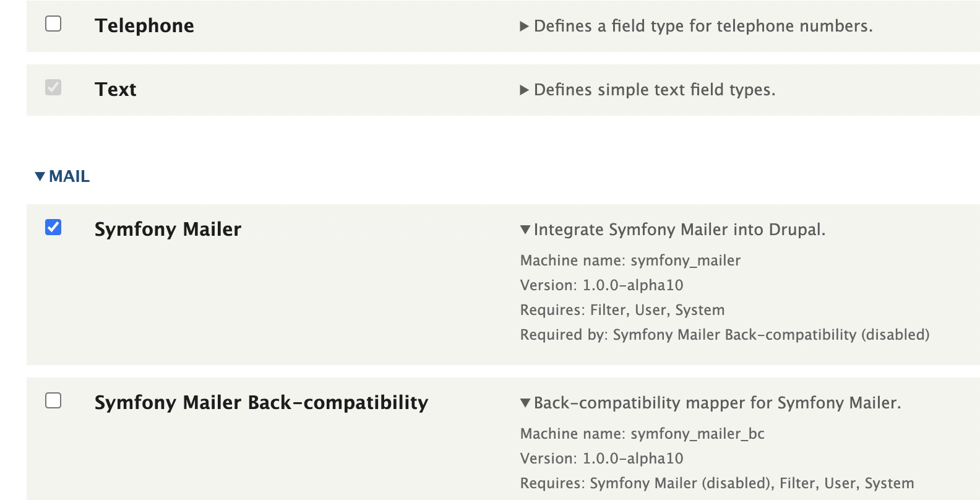Expand the Text module description arrow

pyautogui.click(x=525, y=90)
